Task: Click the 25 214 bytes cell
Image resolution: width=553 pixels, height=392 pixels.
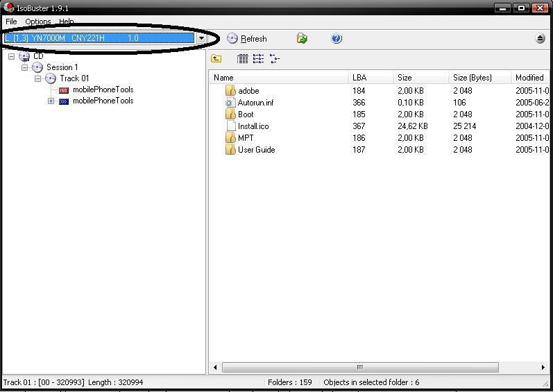Action: click(464, 126)
